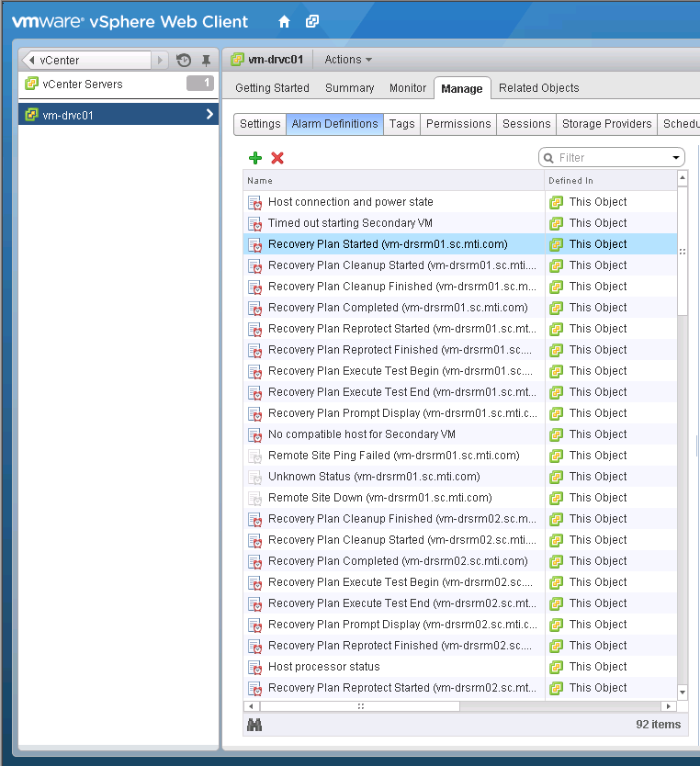Open the Actions dropdown menu
700x766 pixels.
(348, 60)
